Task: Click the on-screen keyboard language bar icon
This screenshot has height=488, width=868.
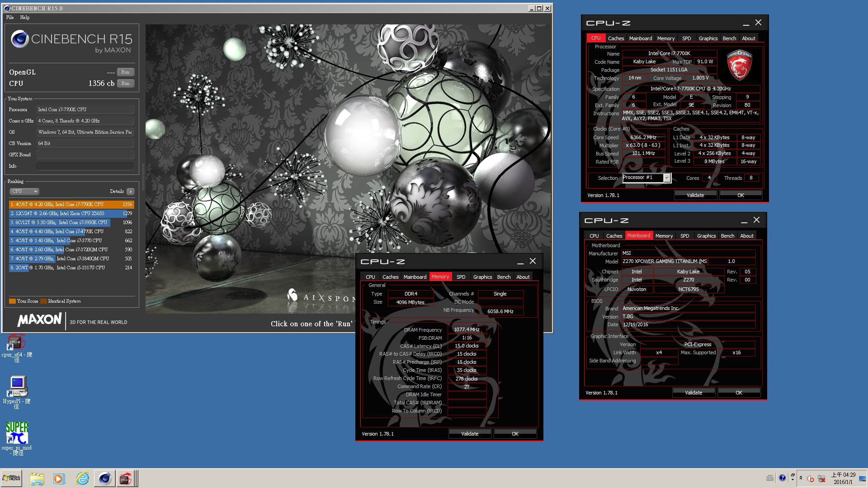Action: tap(770, 478)
